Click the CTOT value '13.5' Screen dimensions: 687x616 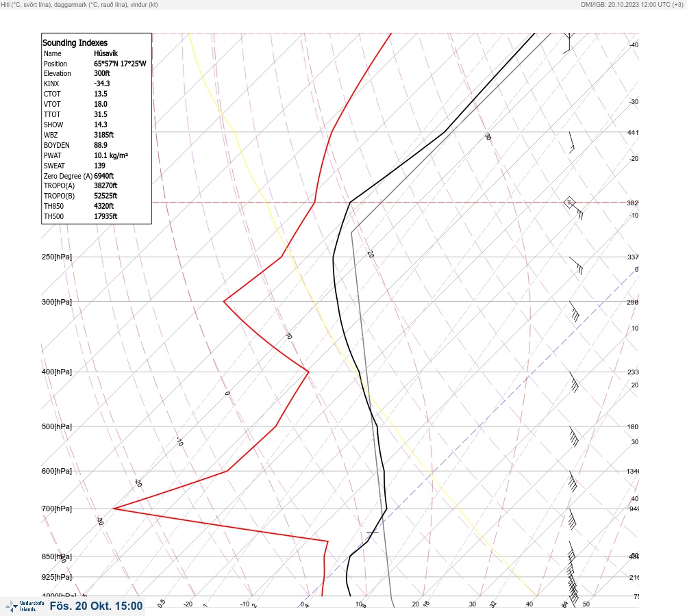pos(100,94)
